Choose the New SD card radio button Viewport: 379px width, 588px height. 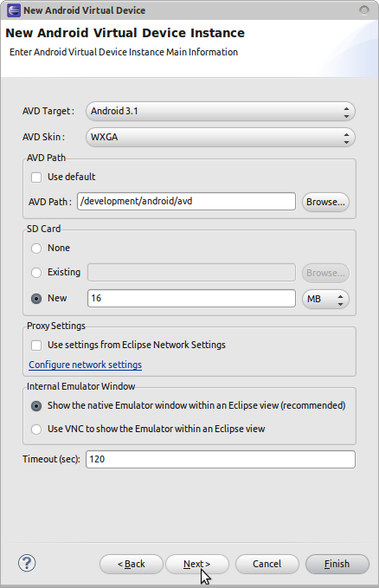[x=36, y=299]
